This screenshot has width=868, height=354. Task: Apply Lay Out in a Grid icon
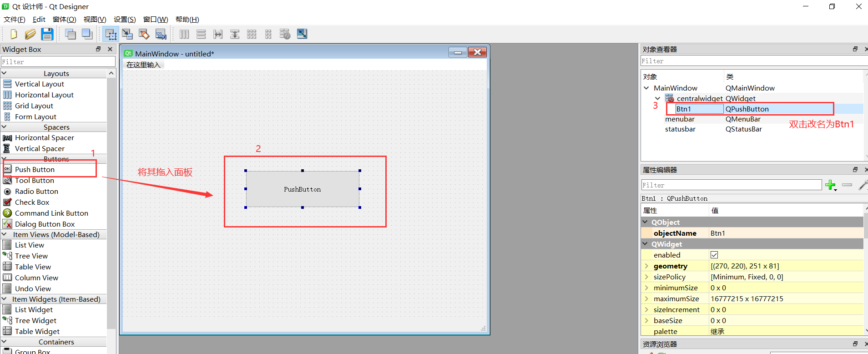coord(252,34)
